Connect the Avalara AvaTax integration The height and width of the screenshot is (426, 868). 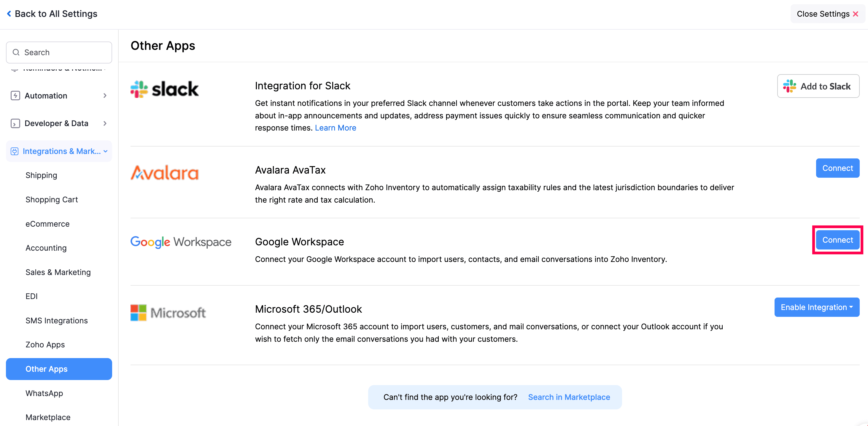tap(838, 168)
